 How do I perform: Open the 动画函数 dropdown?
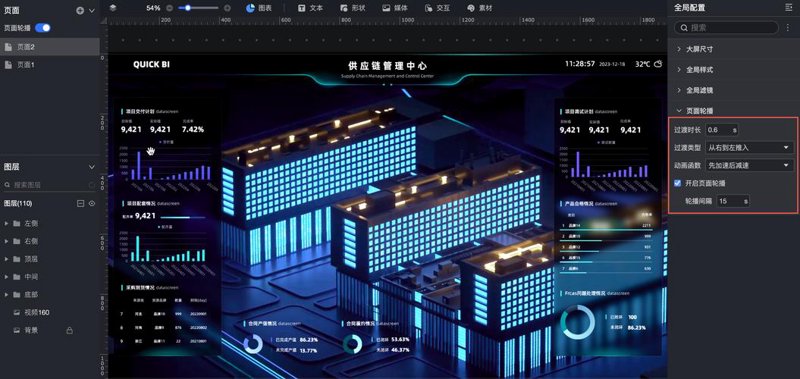[x=749, y=165]
